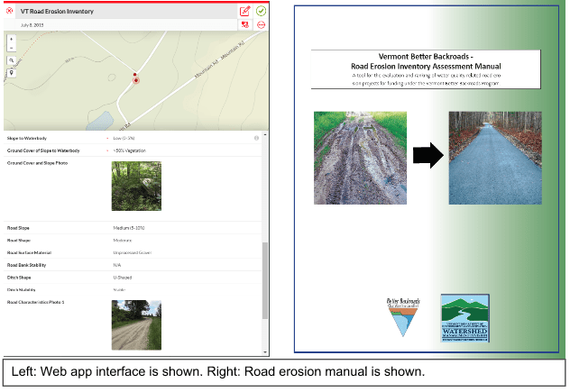The width and height of the screenshot is (570, 392).
Task: Click the 'VT Road Erosion Inventory' title
Action: click(57, 11)
